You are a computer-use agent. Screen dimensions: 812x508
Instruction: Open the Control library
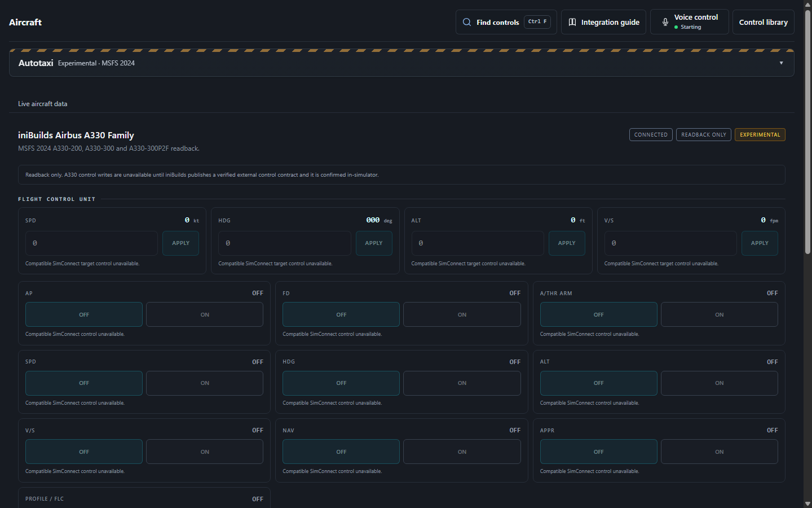coord(763,22)
